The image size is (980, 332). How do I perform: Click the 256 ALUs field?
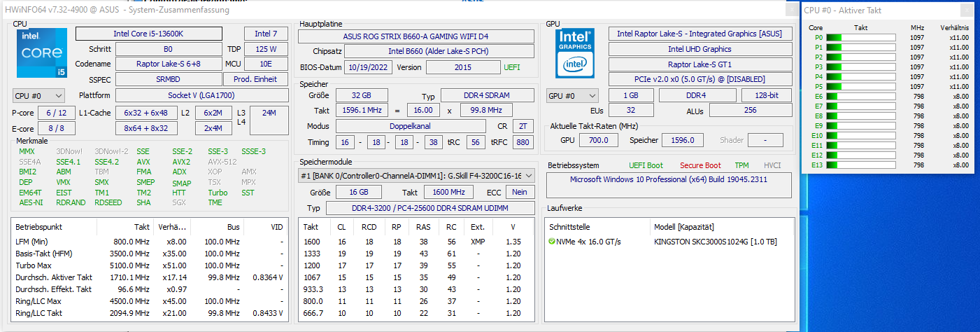point(751,111)
